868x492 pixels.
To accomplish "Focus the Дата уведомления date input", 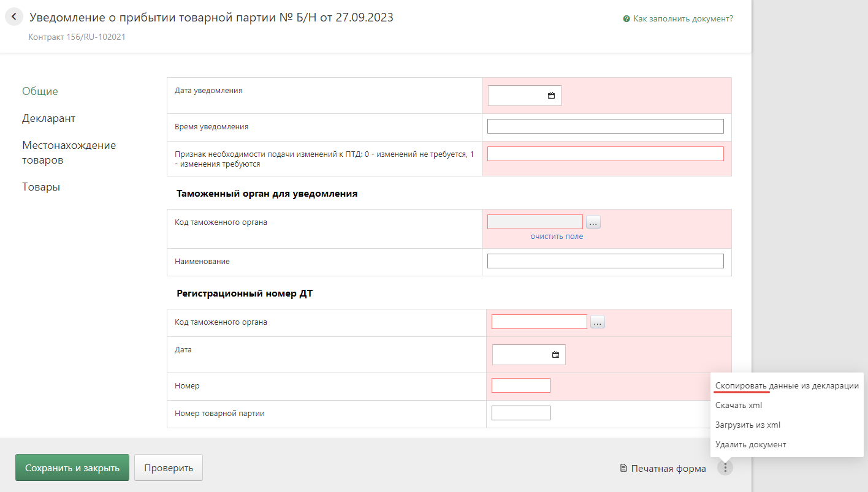I will tap(525, 96).
